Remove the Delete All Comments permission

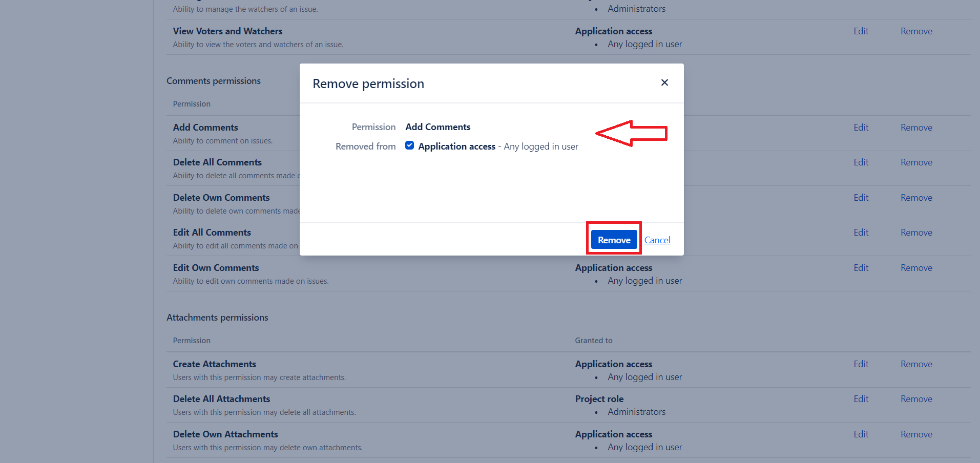[x=916, y=162]
